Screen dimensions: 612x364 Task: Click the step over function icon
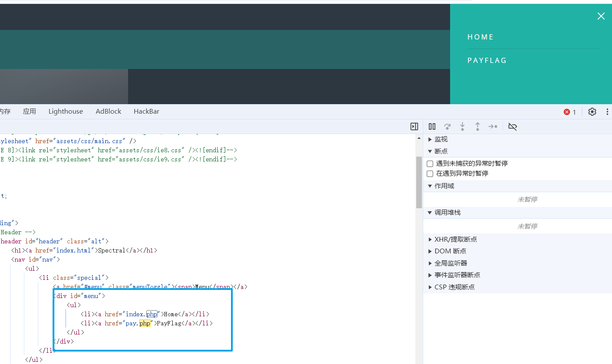tap(447, 127)
